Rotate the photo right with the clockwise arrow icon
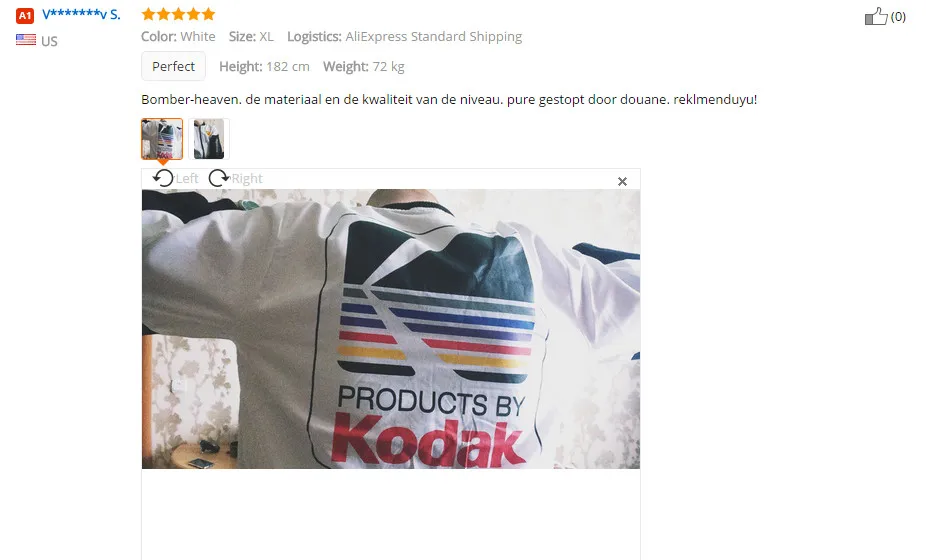Screen dimensions: 926x560 219,178
